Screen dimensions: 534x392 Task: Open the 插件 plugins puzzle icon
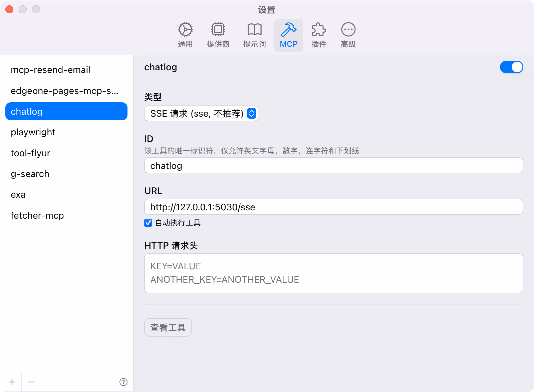tap(319, 30)
